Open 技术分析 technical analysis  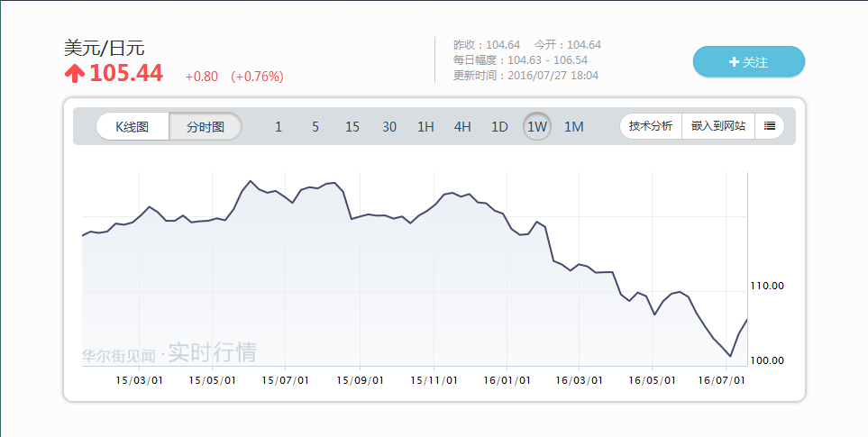(x=651, y=126)
